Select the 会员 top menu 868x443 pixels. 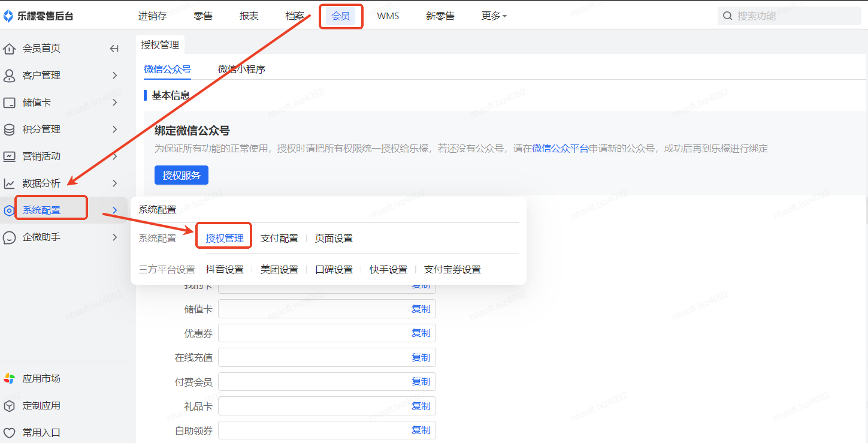(340, 16)
